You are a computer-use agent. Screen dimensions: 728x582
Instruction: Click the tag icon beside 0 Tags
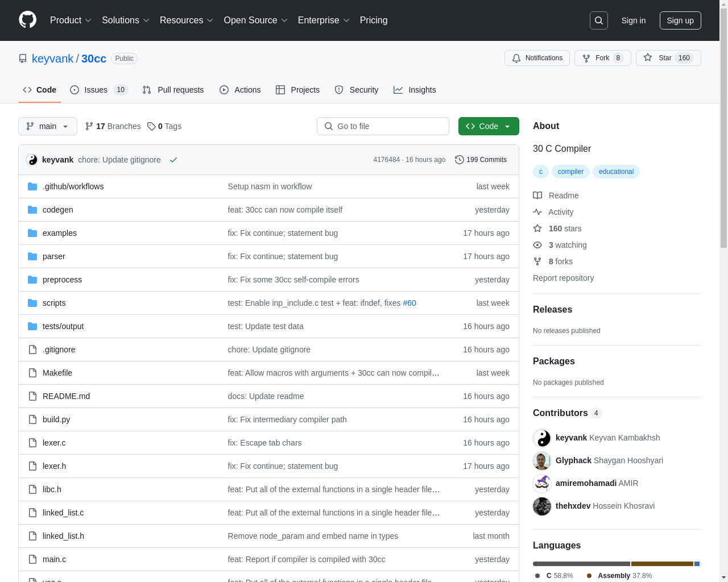click(x=151, y=126)
